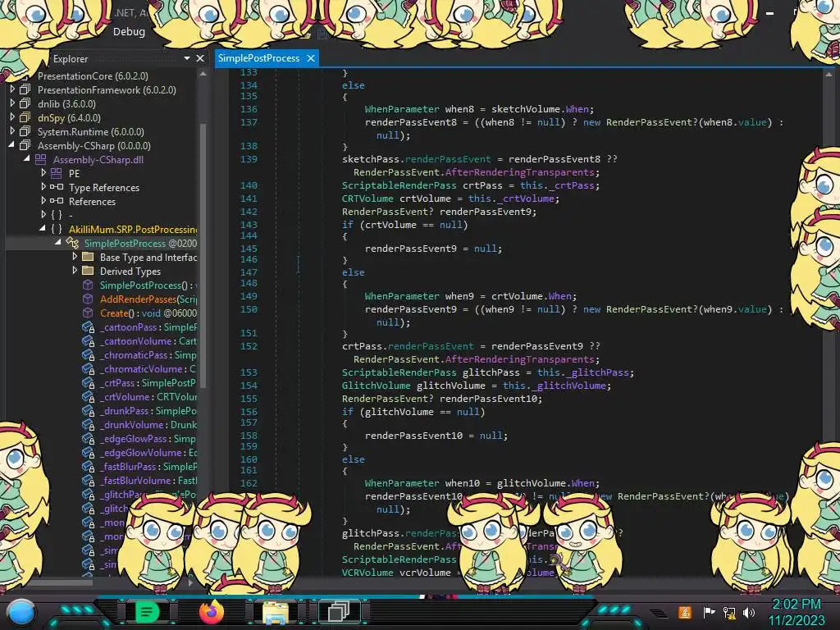Screen dimensions: 840x630
Task: Click the _edgeGlowPass field icon
Action: (89, 438)
